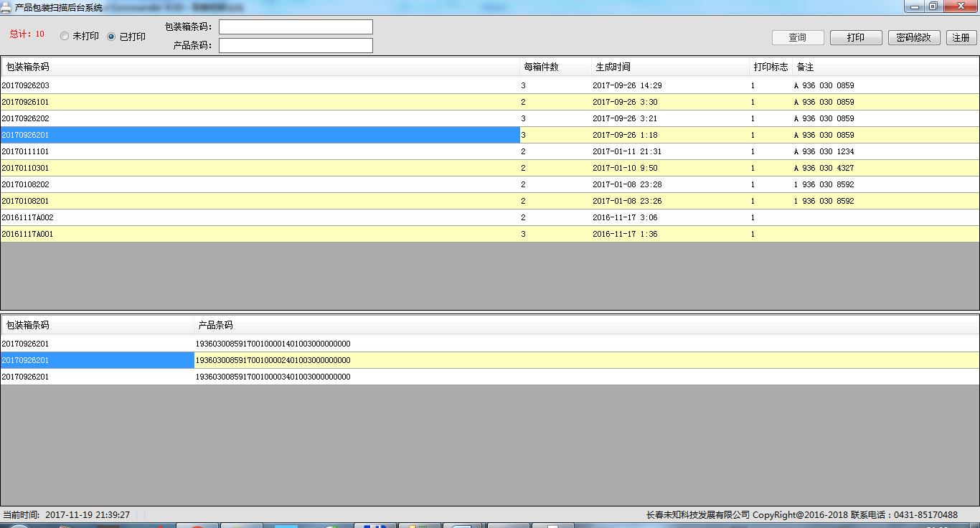Sort by 每箱件数 column header
The image size is (980, 528).
pos(542,67)
